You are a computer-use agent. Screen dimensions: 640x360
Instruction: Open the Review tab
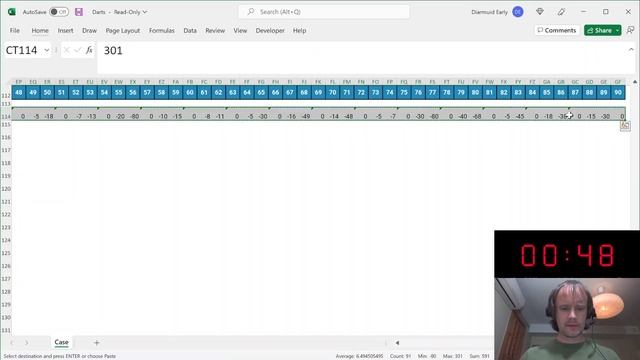(x=215, y=31)
